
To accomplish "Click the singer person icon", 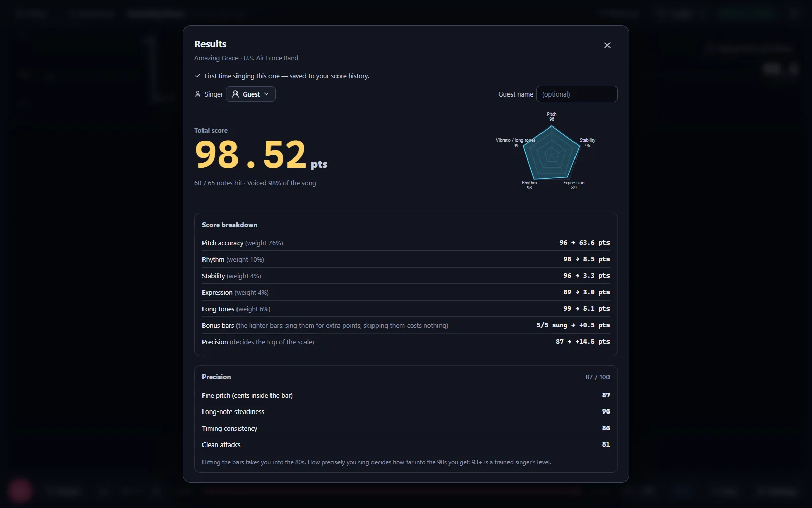I will (198, 94).
